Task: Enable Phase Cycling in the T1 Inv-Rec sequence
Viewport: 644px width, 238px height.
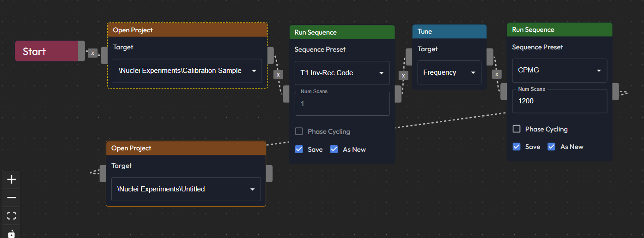Action: point(299,131)
